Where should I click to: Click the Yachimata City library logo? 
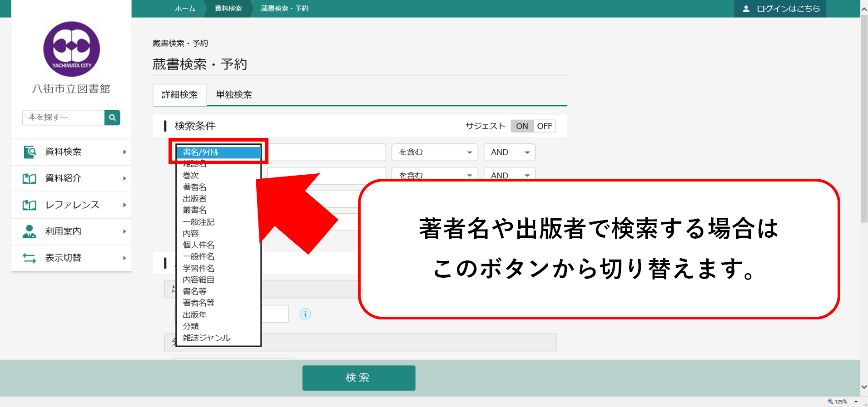(71, 49)
